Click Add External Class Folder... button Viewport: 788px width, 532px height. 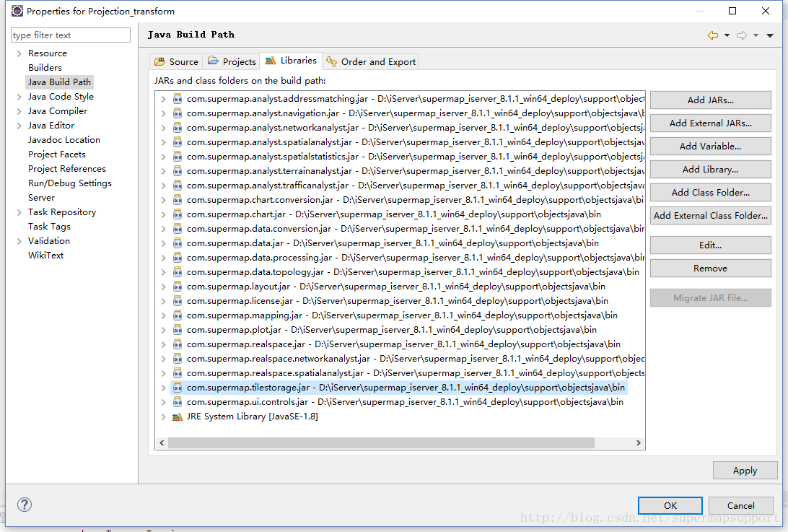click(x=711, y=216)
